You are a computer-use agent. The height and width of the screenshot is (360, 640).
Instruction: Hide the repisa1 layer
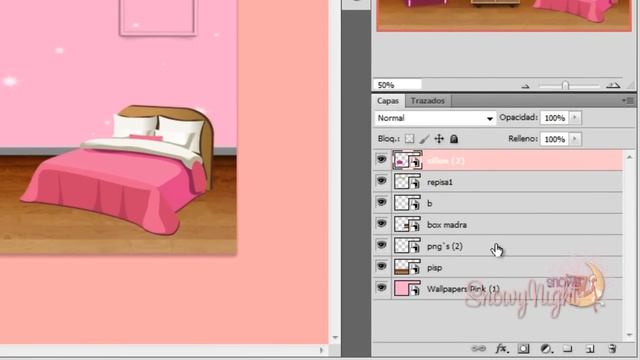[x=382, y=180]
